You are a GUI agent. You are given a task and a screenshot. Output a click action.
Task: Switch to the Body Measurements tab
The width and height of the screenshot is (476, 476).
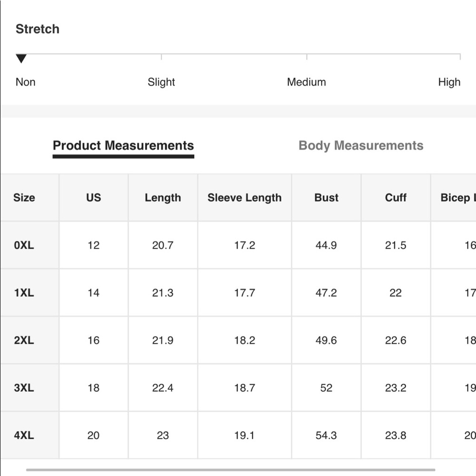point(361,146)
